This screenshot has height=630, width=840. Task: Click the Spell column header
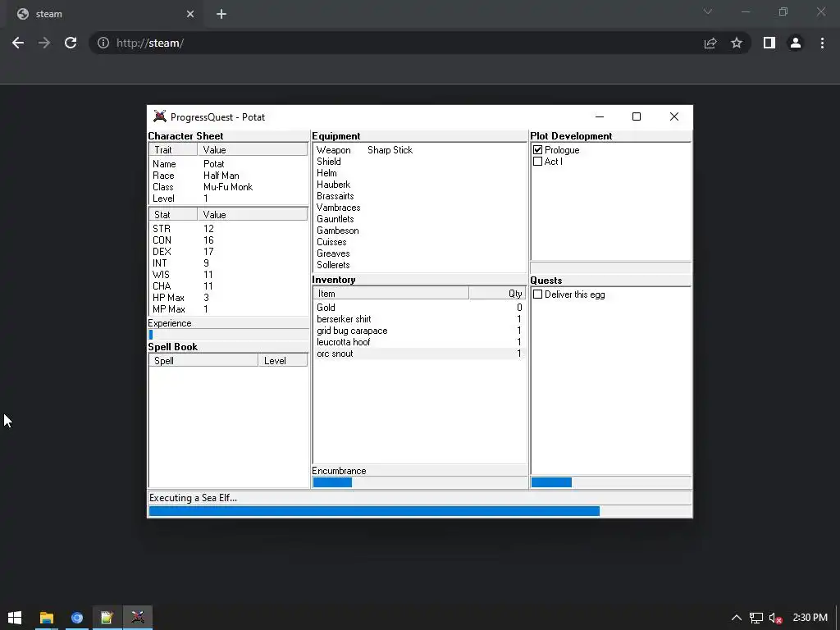(203, 361)
